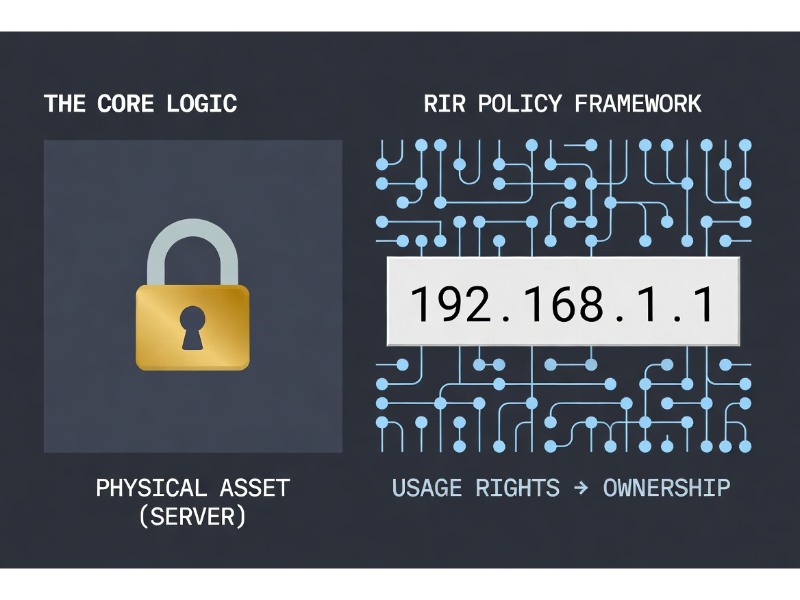Click the "(SERVER)" label
The image size is (800, 600).
click(192, 517)
